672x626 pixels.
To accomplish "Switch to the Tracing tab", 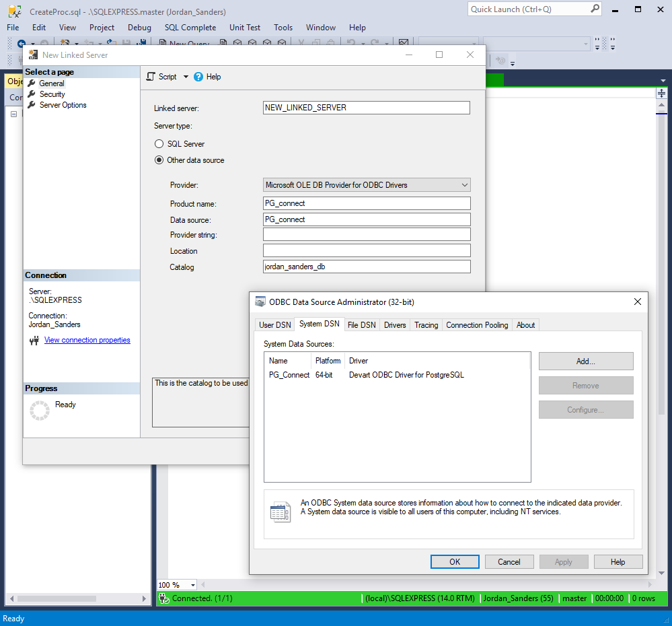I will pos(426,325).
